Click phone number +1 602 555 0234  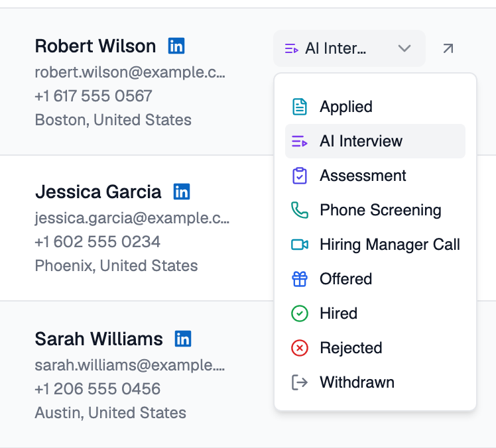[97, 242]
